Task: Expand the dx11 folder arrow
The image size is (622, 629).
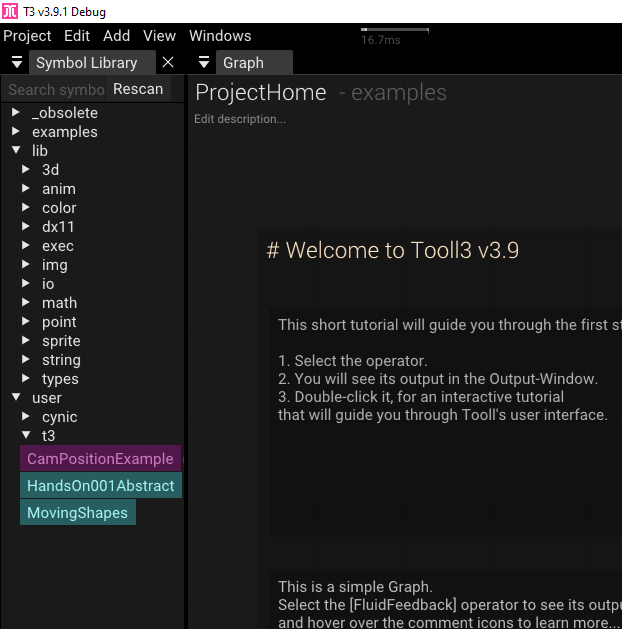Action: [x=26, y=226]
